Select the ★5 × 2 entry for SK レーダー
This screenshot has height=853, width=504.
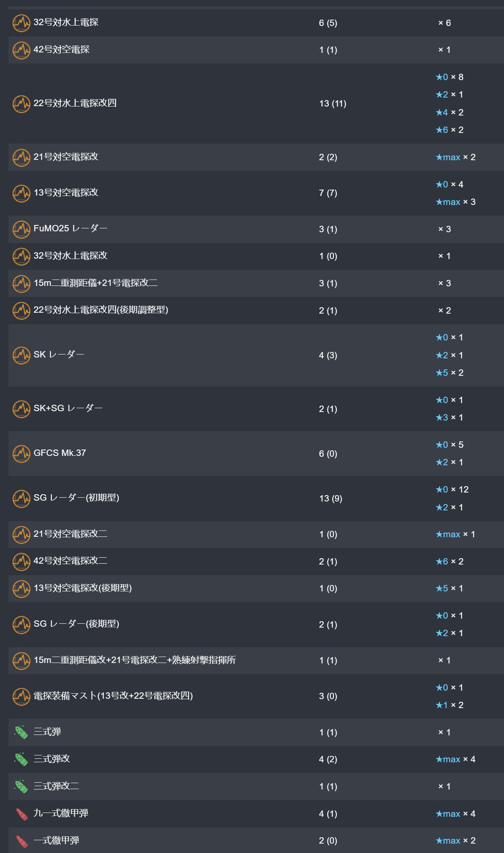tap(449, 373)
